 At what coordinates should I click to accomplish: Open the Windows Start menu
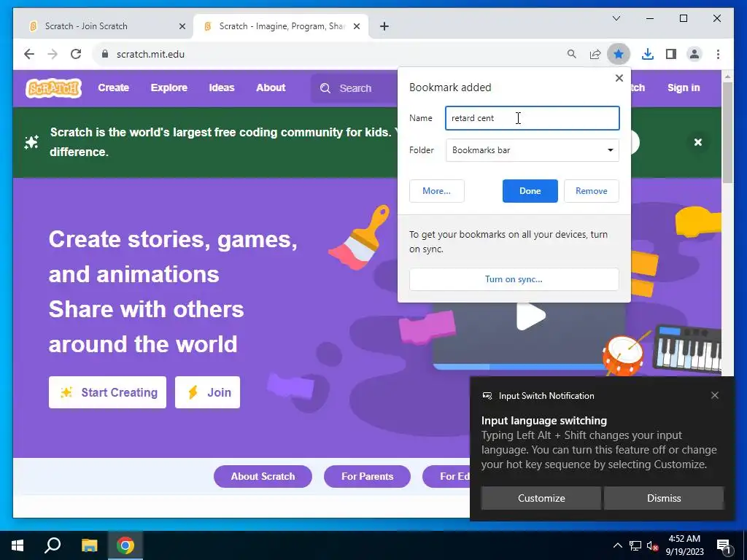point(18,545)
